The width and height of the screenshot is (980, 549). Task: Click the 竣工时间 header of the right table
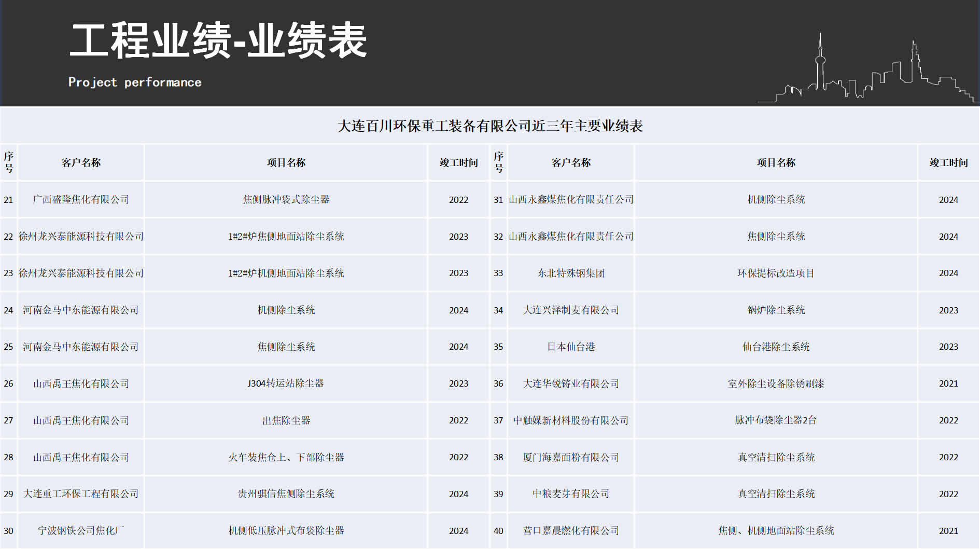point(948,162)
